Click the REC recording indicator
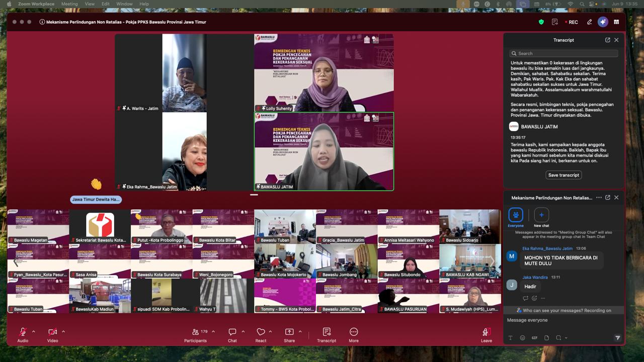The width and height of the screenshot is (644, 362). (572, 22)
